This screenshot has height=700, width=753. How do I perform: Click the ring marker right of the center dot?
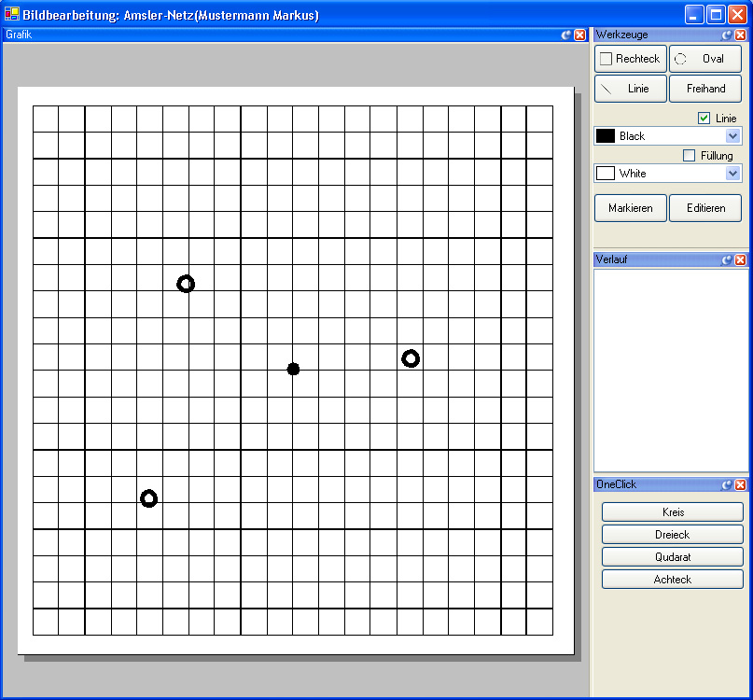click(411, 358)
